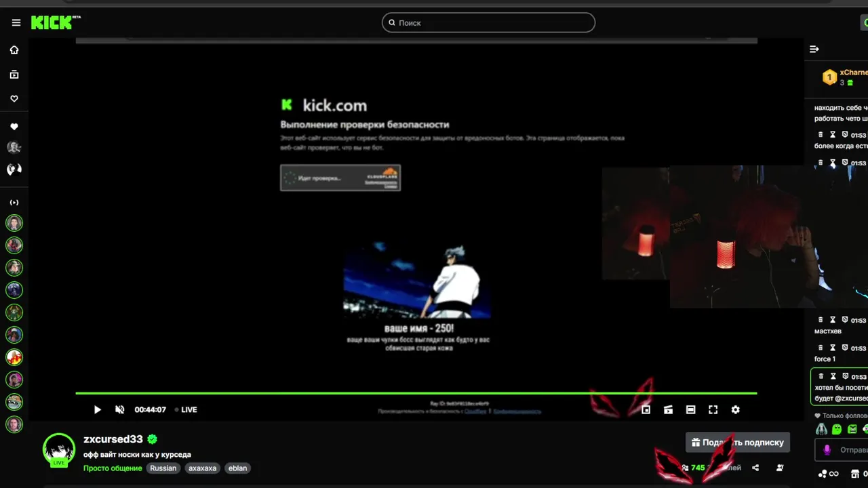Click the filled heart sidebar icon
868x488 pixels.
(x=14, y=127)
